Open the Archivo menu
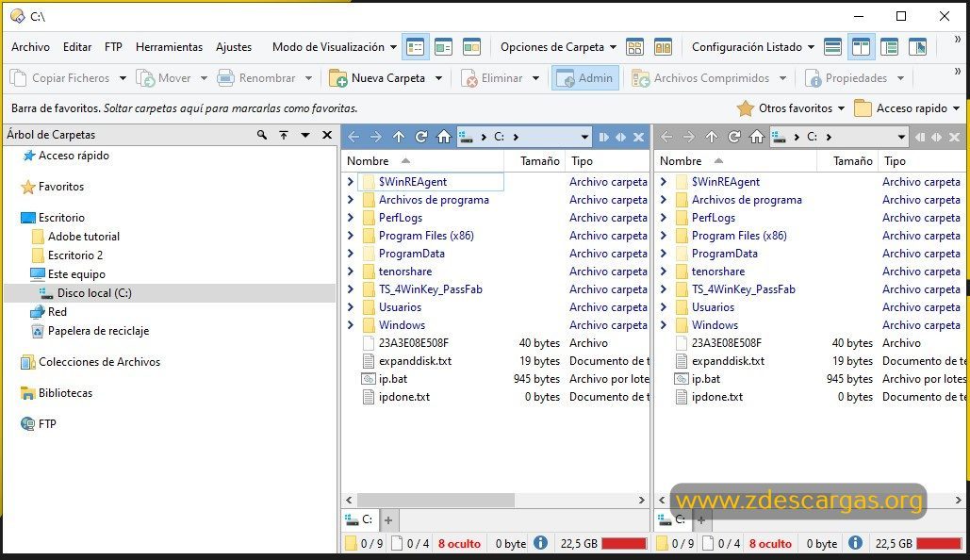Viewport: 970px width, 560px height. pyautogui.click(x=30, y=47)
